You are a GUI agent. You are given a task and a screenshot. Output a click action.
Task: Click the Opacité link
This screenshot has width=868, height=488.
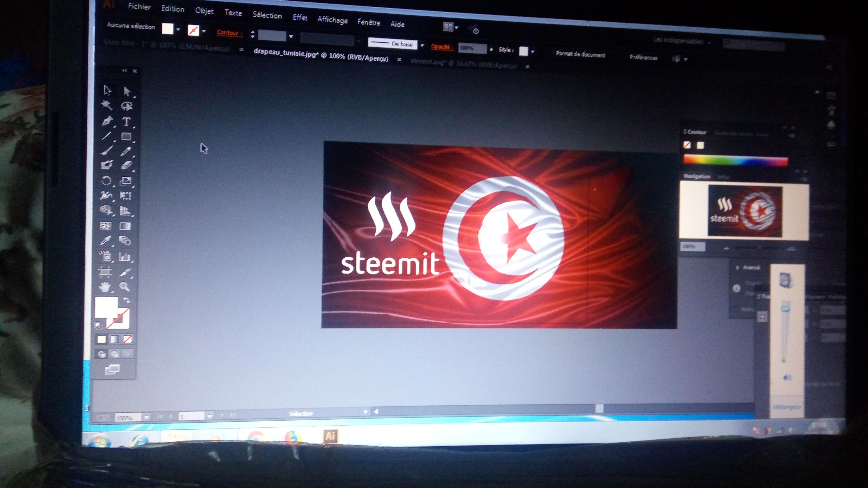click(x=442, y=47)
